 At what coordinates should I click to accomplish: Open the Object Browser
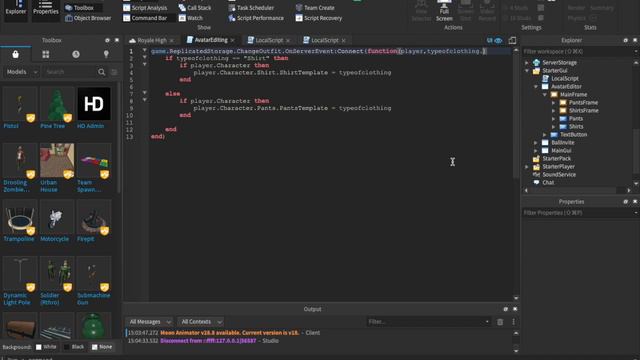click(x=88, y=18)
